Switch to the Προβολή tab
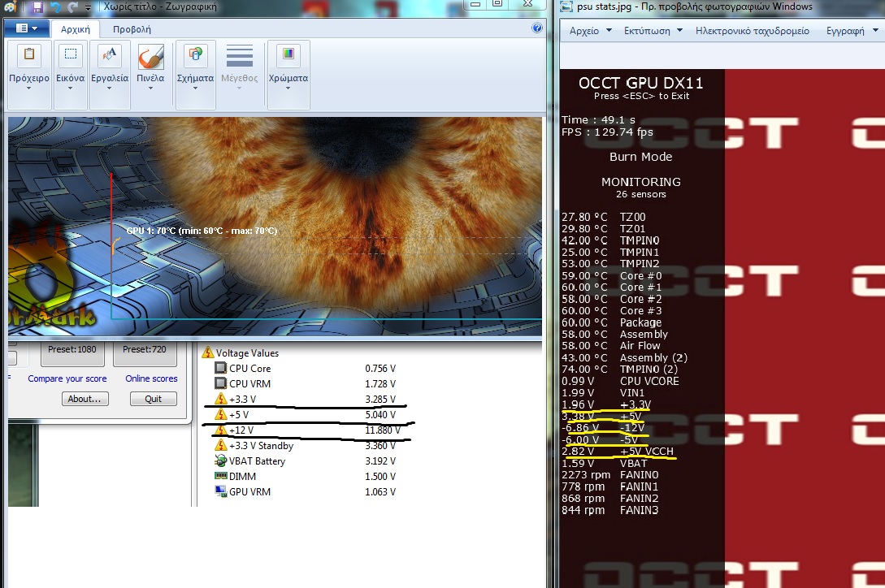 click(x=132, y=29)
